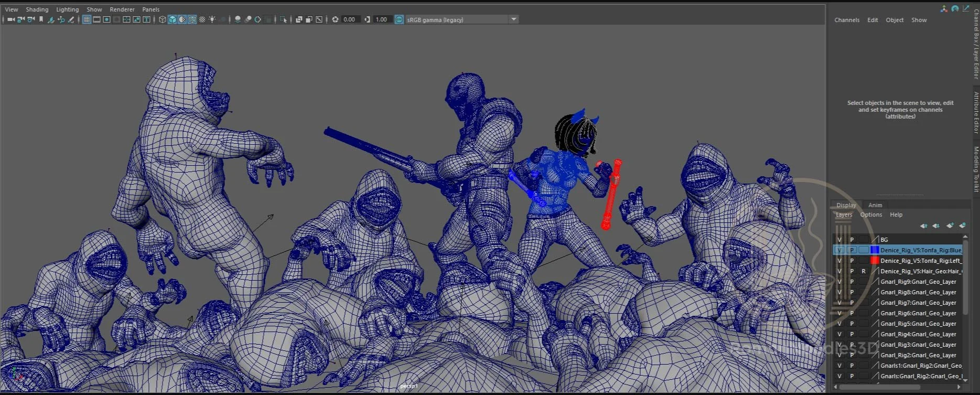Click the wireframe cube shading icon
The height and width of the screenshot is (395, 980).
point(163,19)
